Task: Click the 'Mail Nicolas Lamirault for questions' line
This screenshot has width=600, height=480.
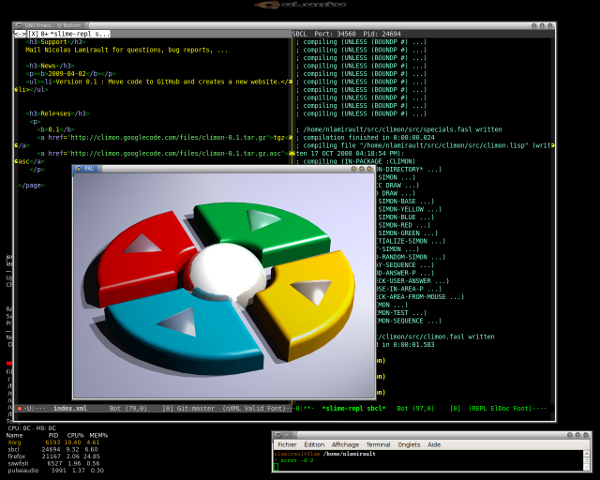Action: click(x=126, y=50)
